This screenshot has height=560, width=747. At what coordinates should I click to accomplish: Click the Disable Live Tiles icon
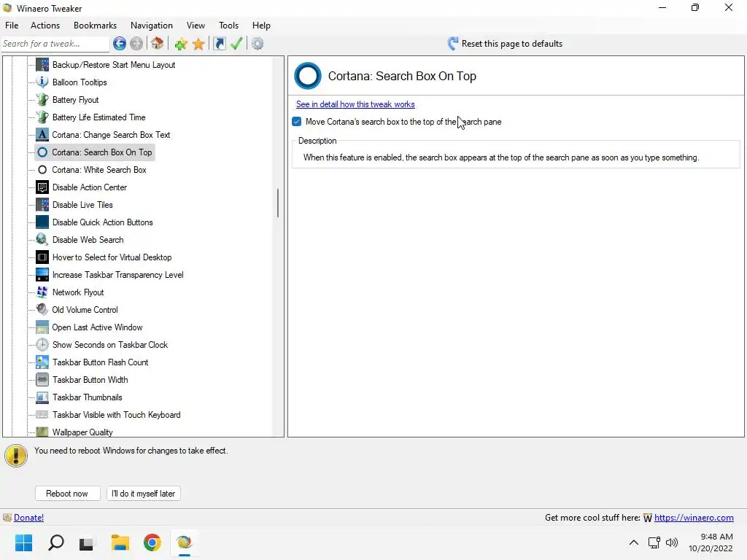[x=42, y=205]
